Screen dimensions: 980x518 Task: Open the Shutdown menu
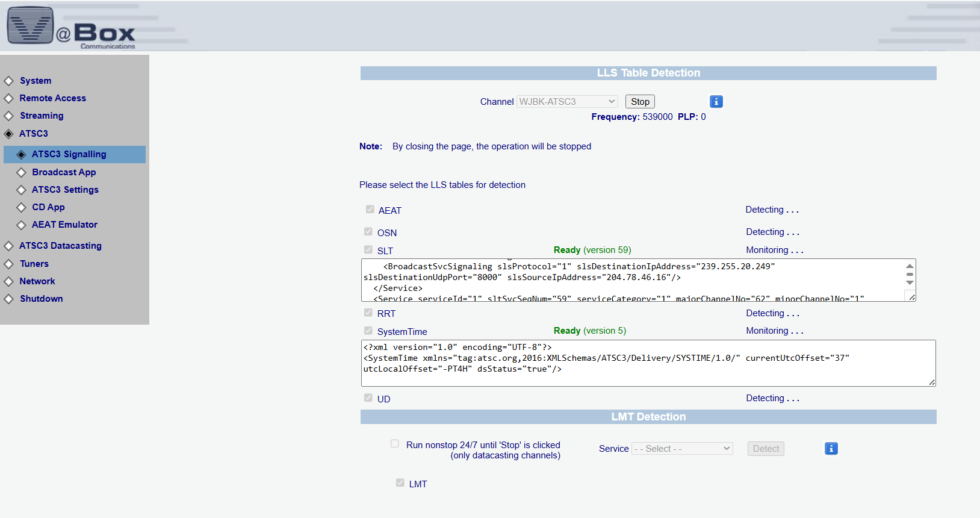[x=42, y=299]
